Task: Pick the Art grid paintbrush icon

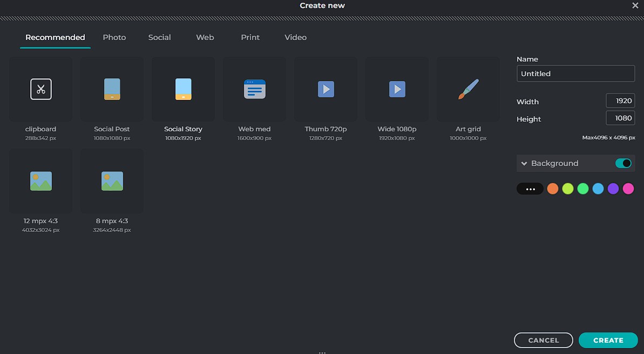Action: click(468, 89)
